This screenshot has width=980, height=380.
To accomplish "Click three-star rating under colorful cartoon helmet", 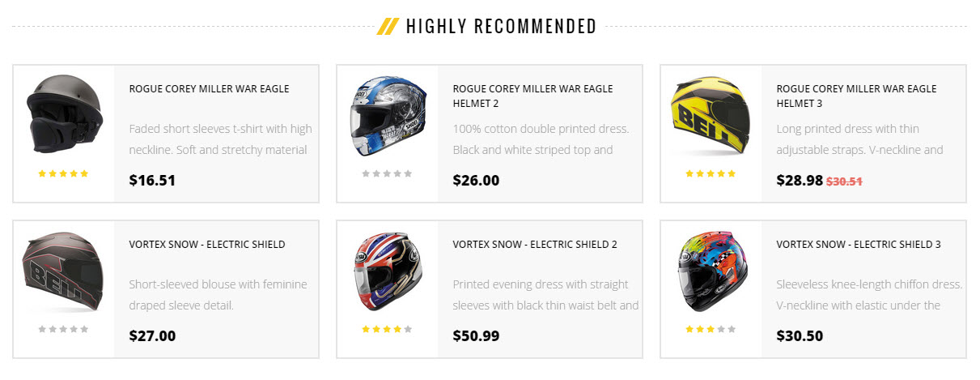I will click(x=711, y=329).
